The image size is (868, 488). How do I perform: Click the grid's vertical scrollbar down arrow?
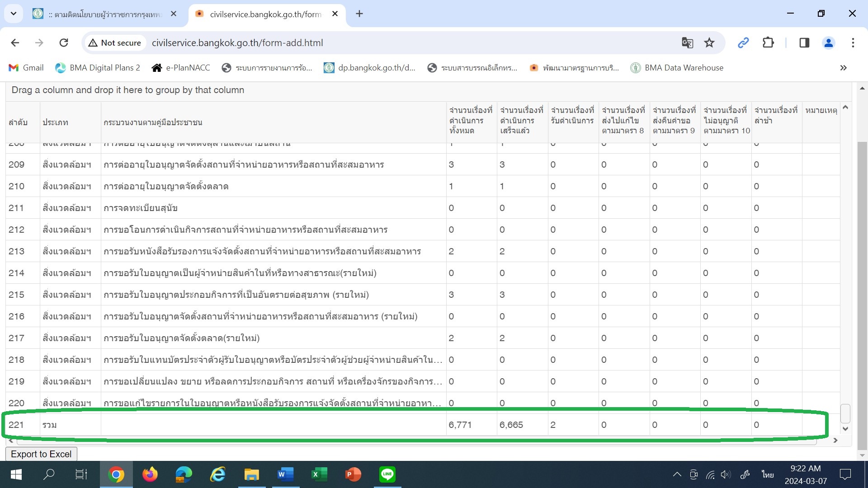pos(845,429)
